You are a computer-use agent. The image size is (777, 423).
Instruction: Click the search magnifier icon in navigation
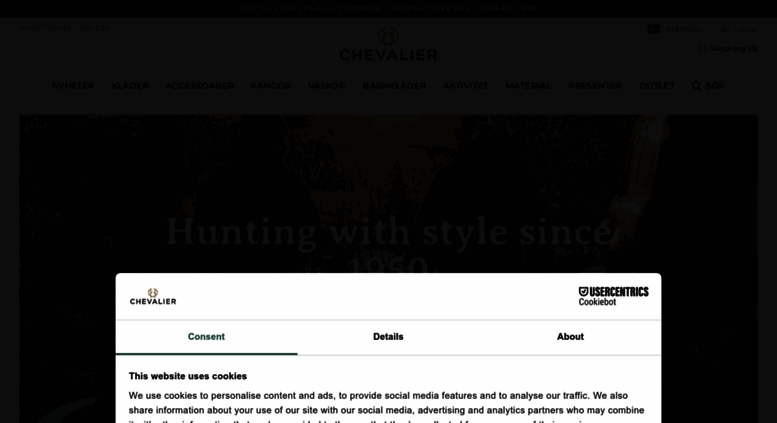point(696,86)
